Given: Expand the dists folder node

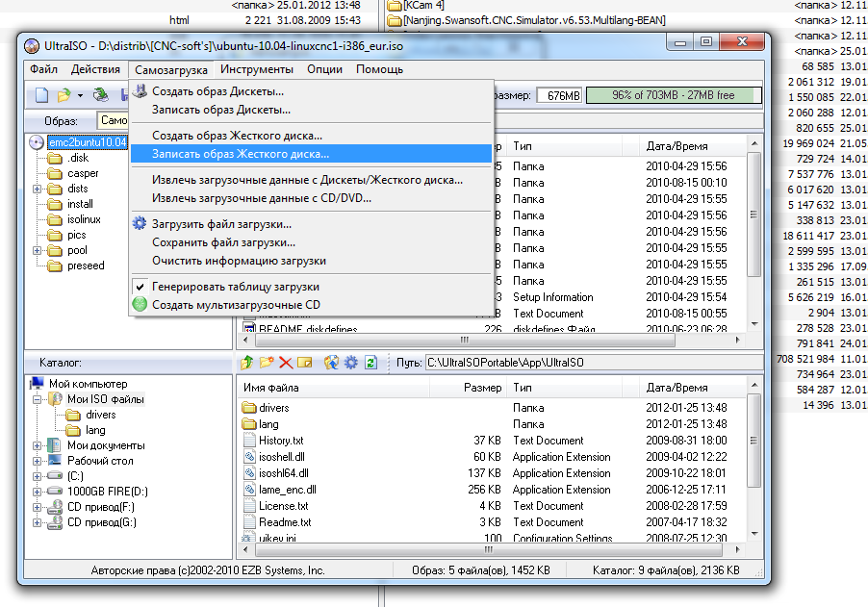Looking at the screenshot, I should click(37, 189).
